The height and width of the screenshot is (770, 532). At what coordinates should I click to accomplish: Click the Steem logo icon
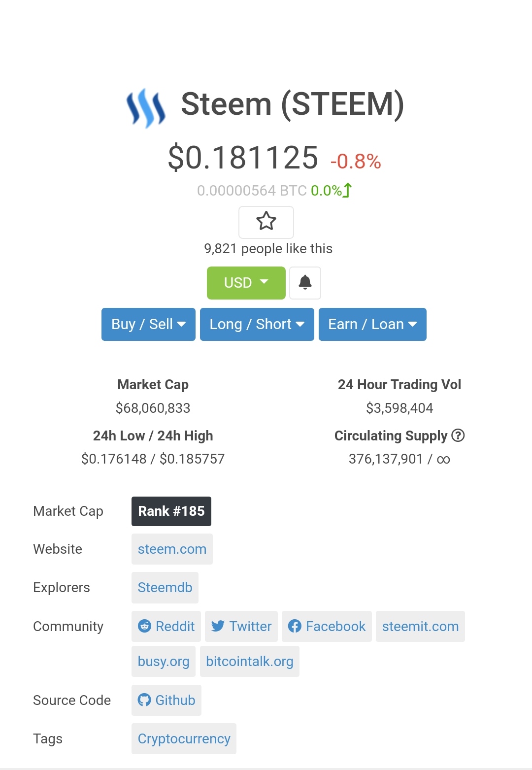pyautogui.click(x=146, y=108)
